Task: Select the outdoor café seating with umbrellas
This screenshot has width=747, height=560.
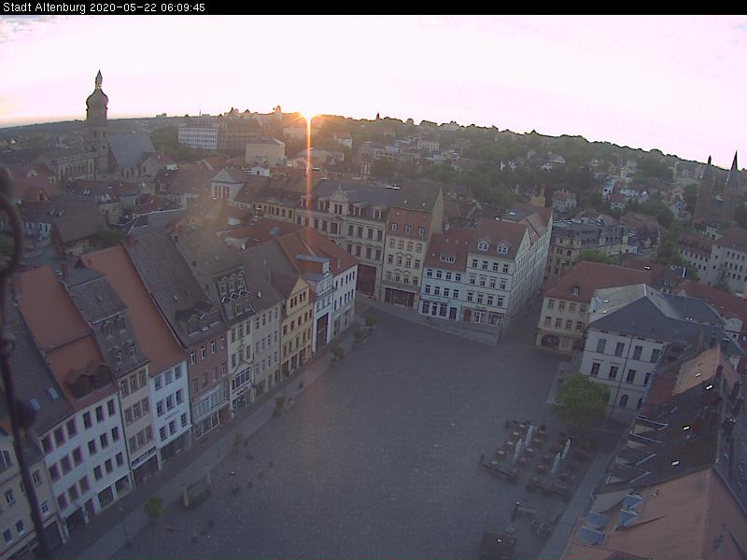Action: [532, 455]
